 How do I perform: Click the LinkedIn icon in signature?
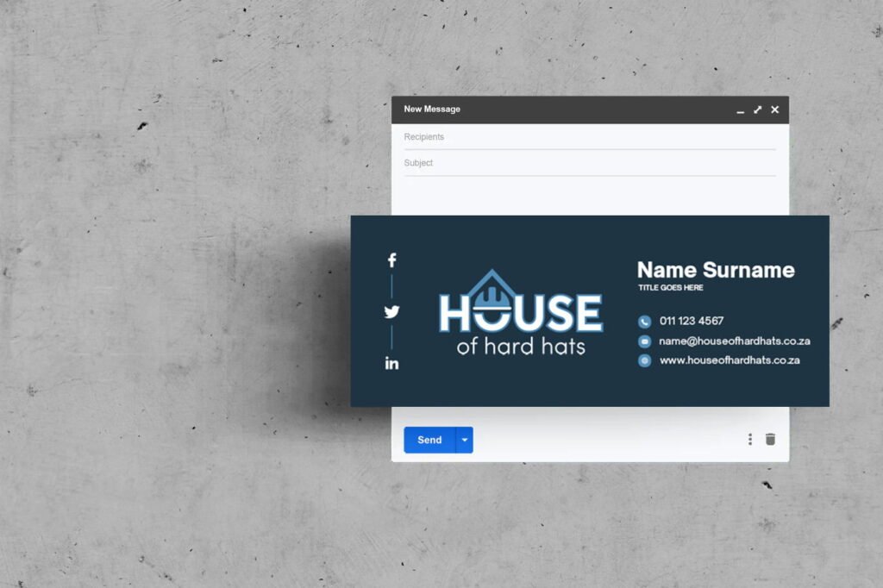391,364
